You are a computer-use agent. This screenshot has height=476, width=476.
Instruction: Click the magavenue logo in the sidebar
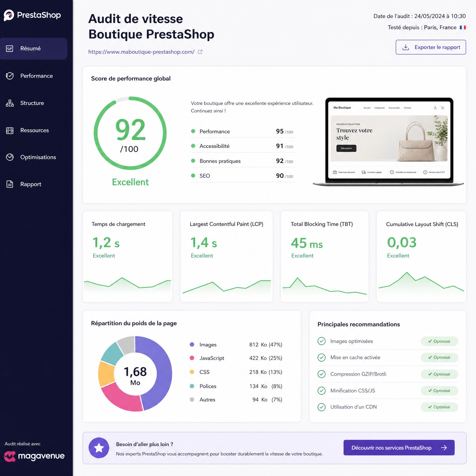[34, 456]
